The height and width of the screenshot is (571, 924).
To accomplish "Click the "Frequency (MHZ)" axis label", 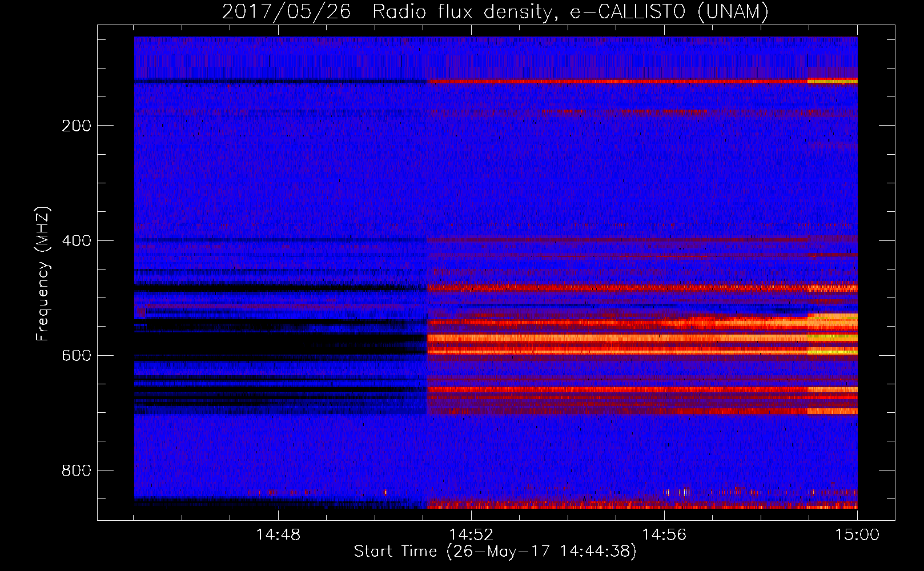I will [43, 274].
